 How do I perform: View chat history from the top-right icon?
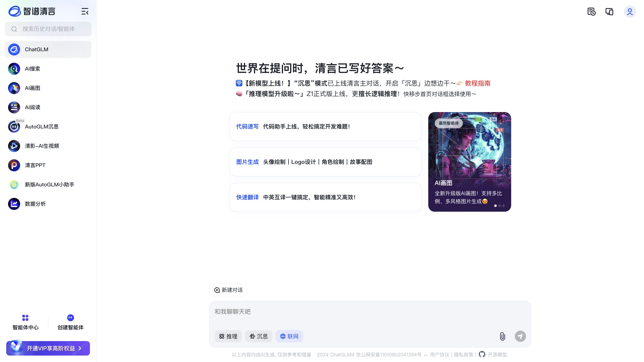point(591,12)
